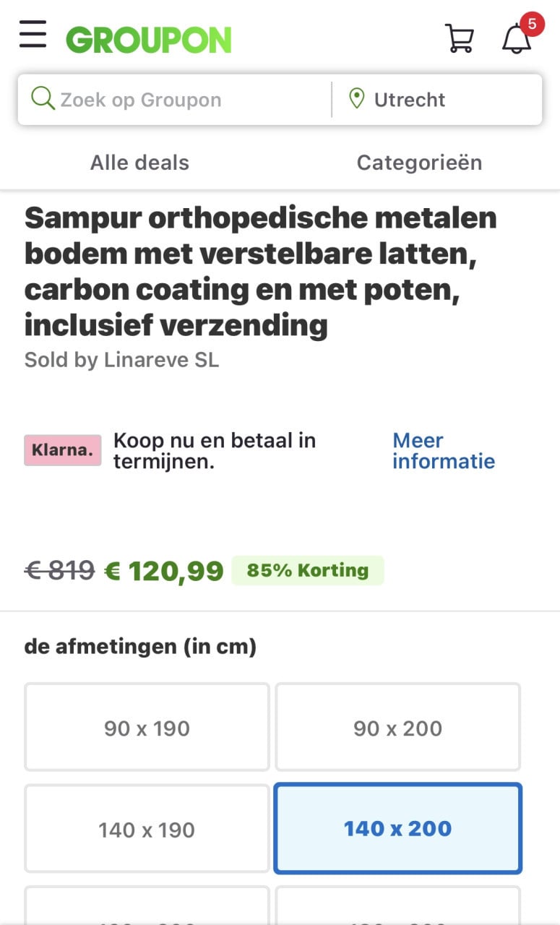Select size 90 x 200
Screen dimensions: 560x925
[397, 728]
